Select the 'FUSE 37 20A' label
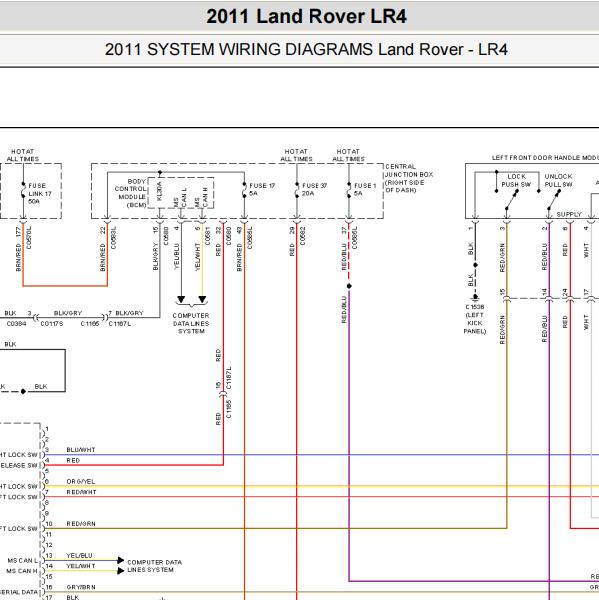The width and height of the screenshot is (599, 600). tap(315, 189)
